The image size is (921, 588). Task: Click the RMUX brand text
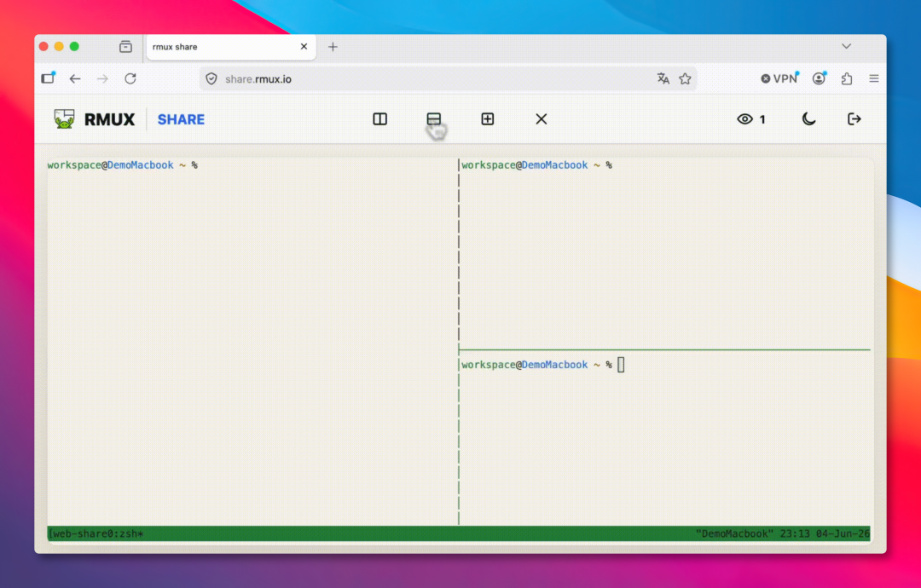tap(109, 119)
